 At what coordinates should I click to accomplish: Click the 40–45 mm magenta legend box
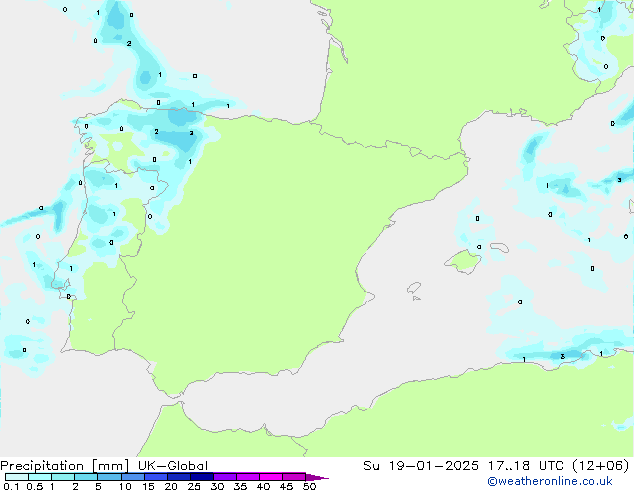(x=271, y=477)
